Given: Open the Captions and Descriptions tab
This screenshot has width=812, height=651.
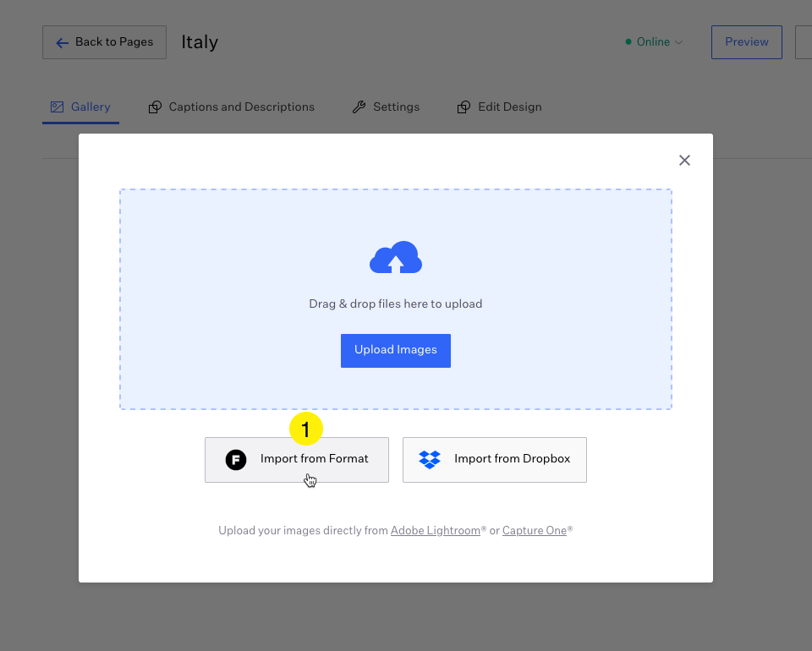Looking at the screenshot, I should click(x=232, y=107).
